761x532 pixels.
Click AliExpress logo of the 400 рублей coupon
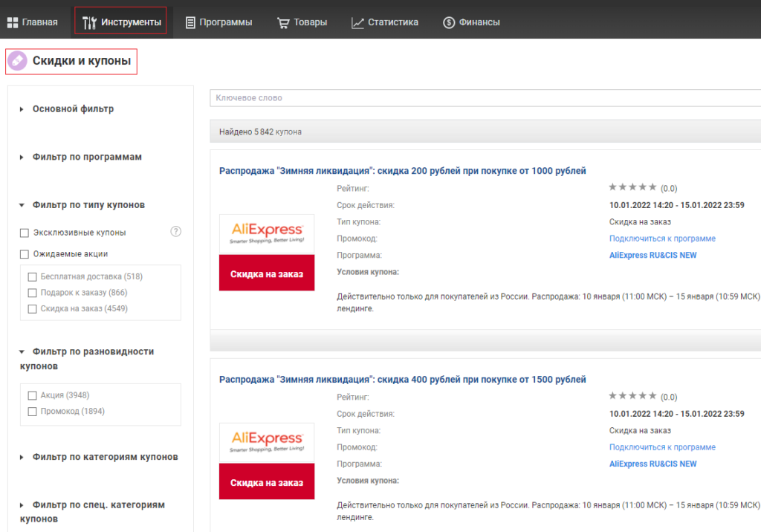[267, 442]
